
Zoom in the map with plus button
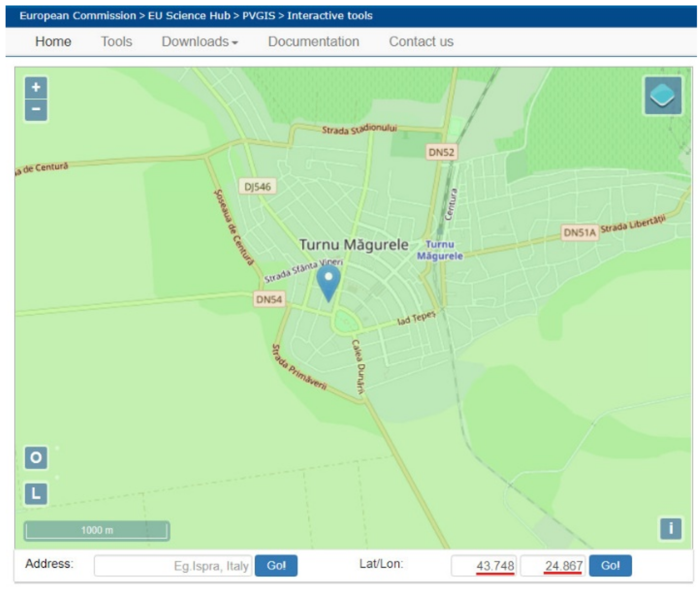[x=36, y=87]
